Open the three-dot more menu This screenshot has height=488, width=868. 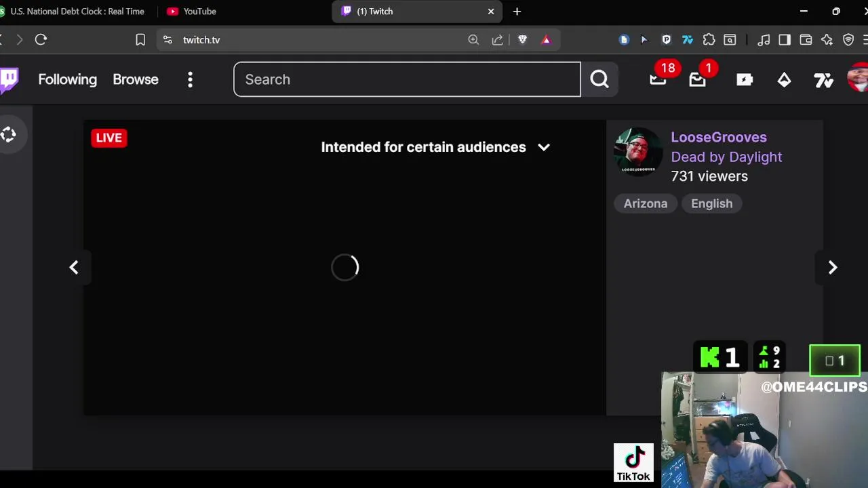(190, 79)
